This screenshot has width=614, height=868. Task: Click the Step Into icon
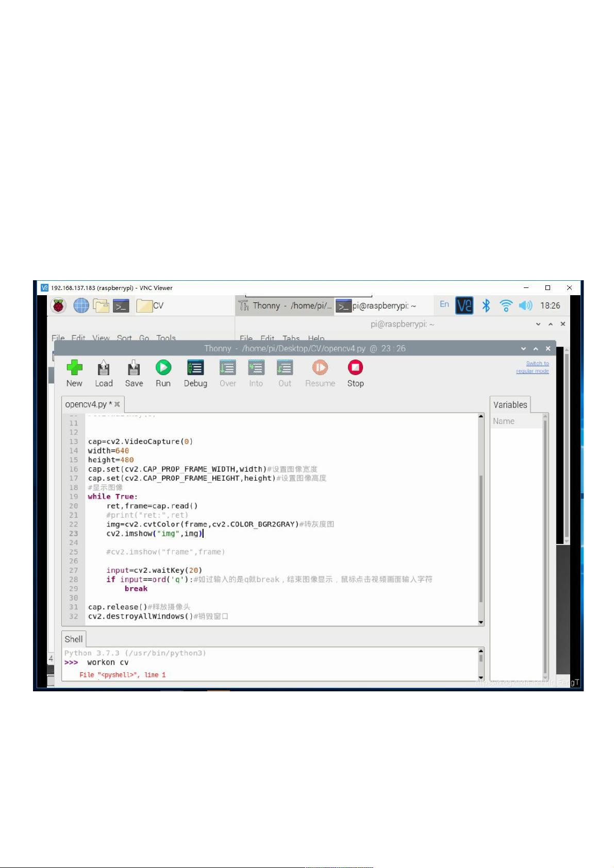coord(256,367)
